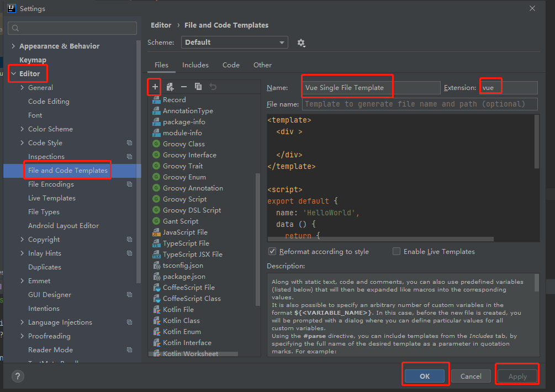Select the Record template icon
The width and height of the screenshot is (555, 392).
[156, 100]
